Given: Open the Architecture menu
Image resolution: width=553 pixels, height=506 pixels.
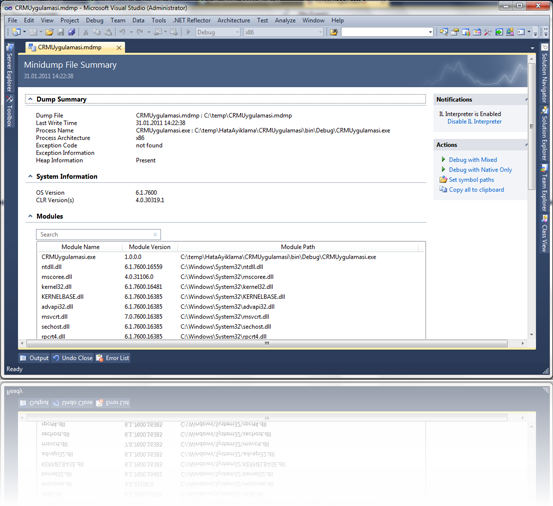Looking at the screenshot, I should [233, 20].
